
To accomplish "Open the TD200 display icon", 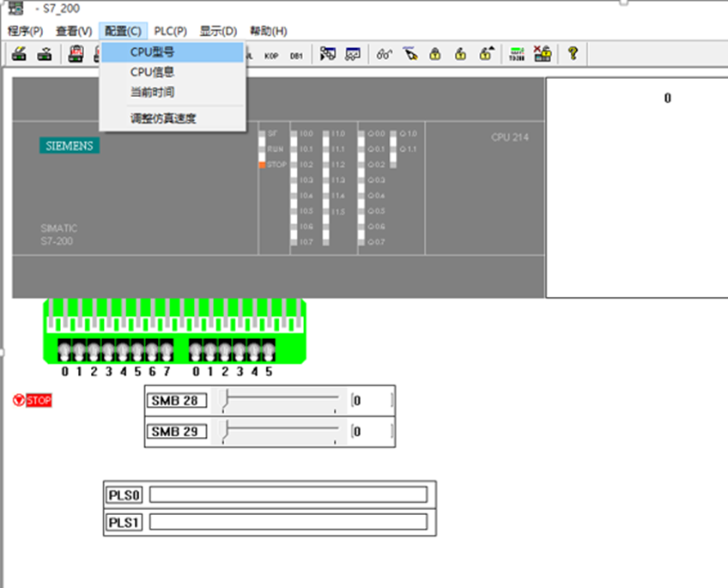I will pos(517,54).
